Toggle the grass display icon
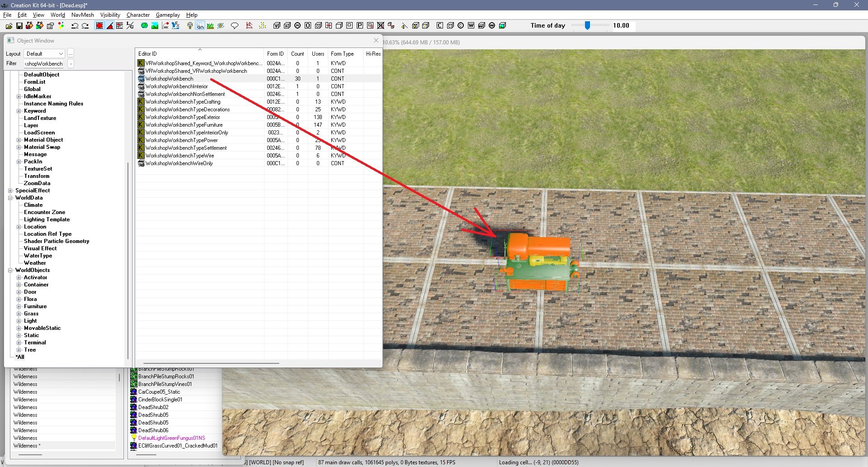The height and width of the screenshot is (467, 868). point(210,26)
